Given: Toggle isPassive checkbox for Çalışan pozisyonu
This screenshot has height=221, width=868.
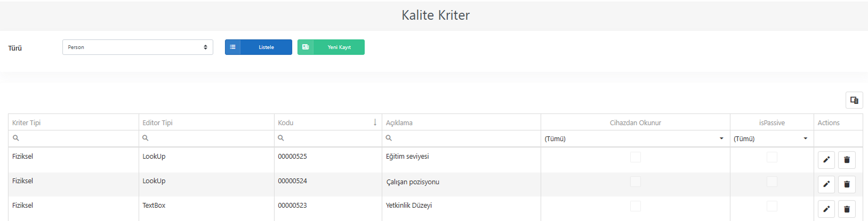Looking at the screenshot, I should [x=772, y=182].
